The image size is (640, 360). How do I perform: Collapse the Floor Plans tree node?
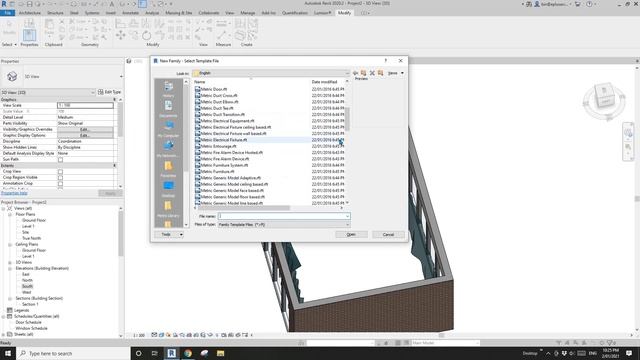(10, 214)
